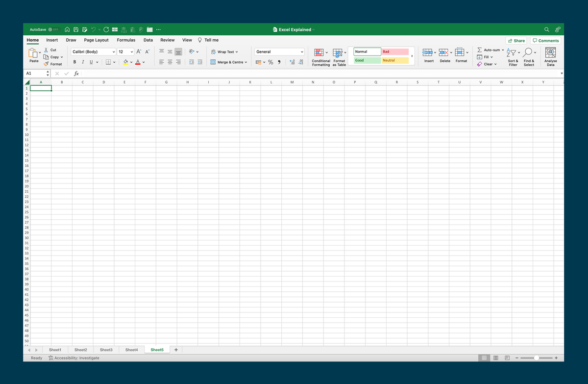This screenshot has width=588, height=384.
Task: Click the Align right icon
Action: [x=178, y=62]
